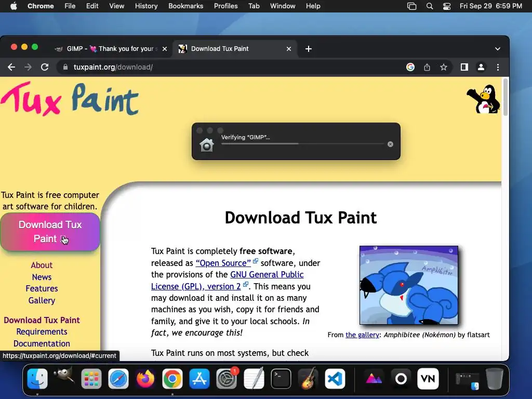532x399 pixels.
Task: Click the Tux penguin mascot image
Action: coord(484,99)
